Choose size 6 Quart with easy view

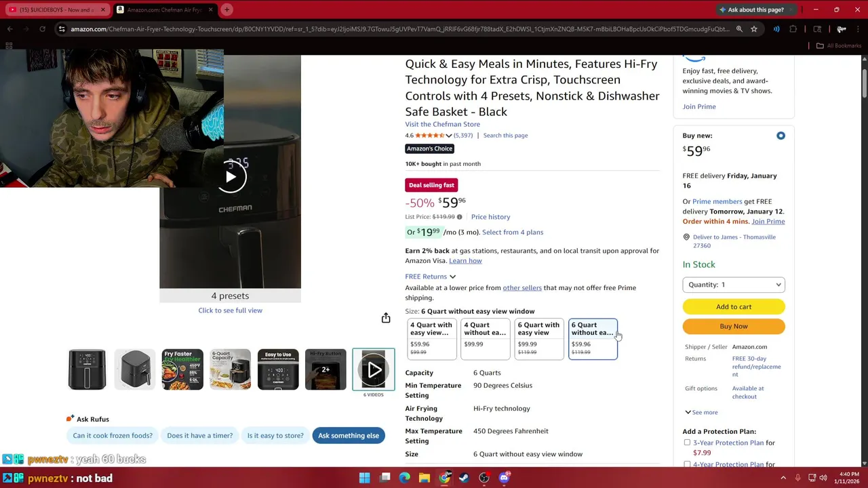(x=539, y=339)
